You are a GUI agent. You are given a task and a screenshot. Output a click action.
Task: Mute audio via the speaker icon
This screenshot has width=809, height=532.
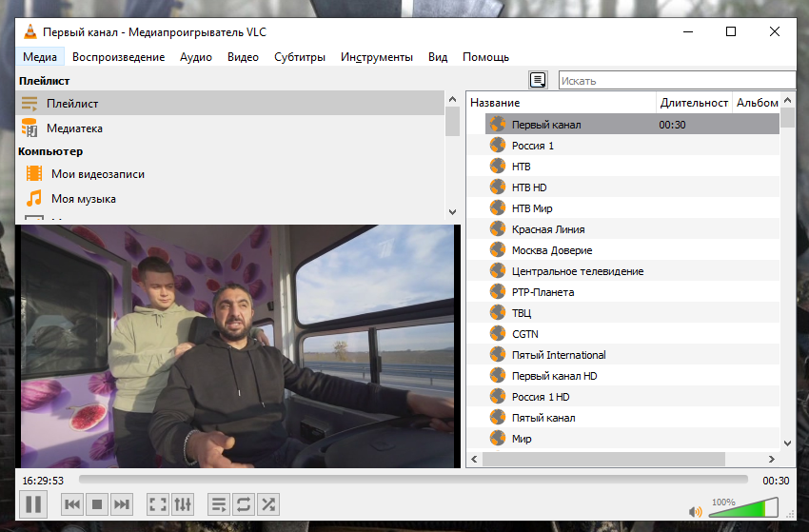tap(696, 509)
